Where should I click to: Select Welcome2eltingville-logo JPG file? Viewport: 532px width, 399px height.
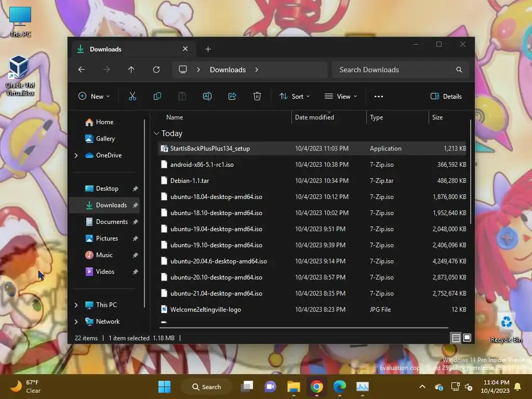click(x=312, y=310)
